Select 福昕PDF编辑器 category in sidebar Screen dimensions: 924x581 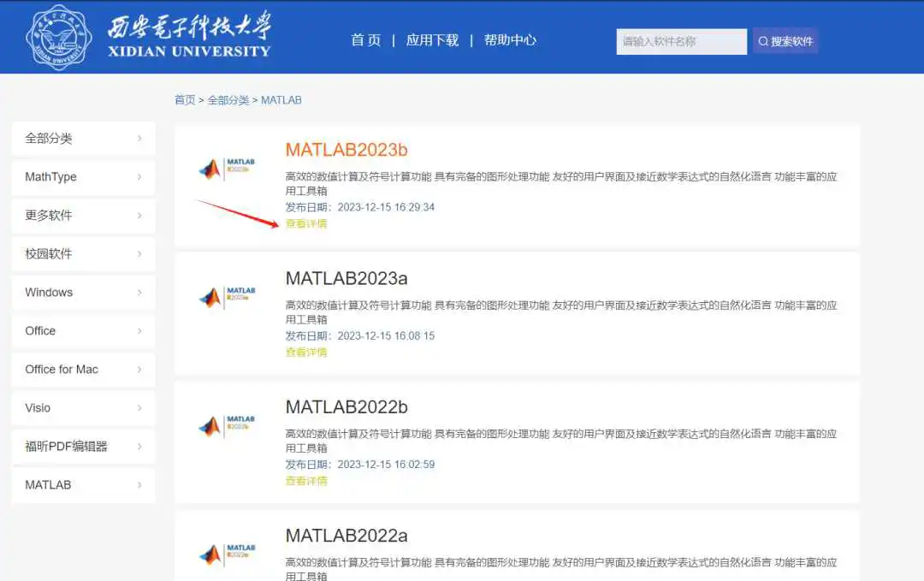(83, 446)
